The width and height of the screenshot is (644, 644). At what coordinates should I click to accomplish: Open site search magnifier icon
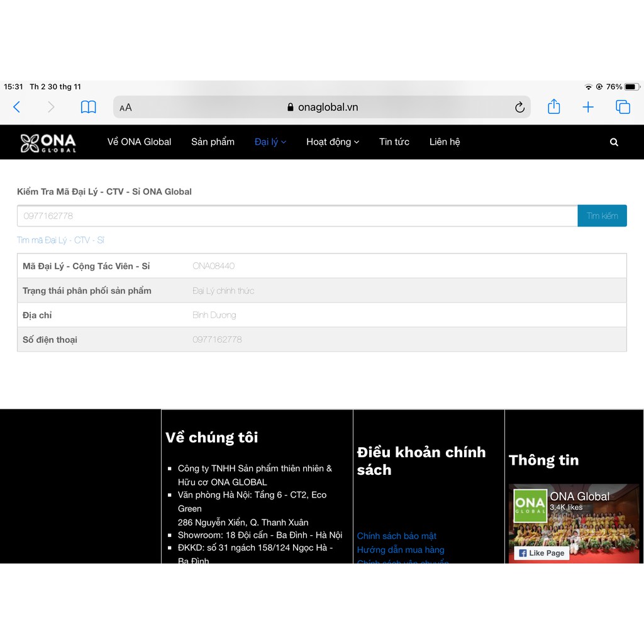614,142
